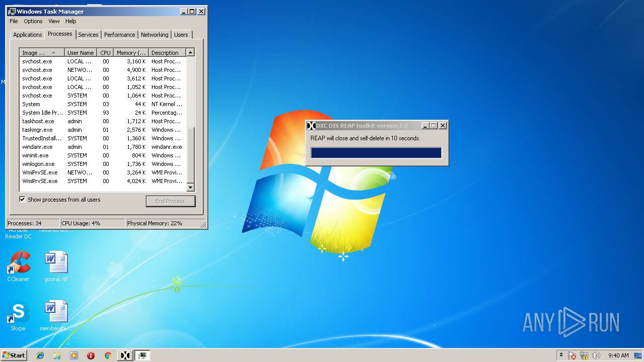
Task: Select svchost.exe row using 3,612 K memory
Action: 103,78
